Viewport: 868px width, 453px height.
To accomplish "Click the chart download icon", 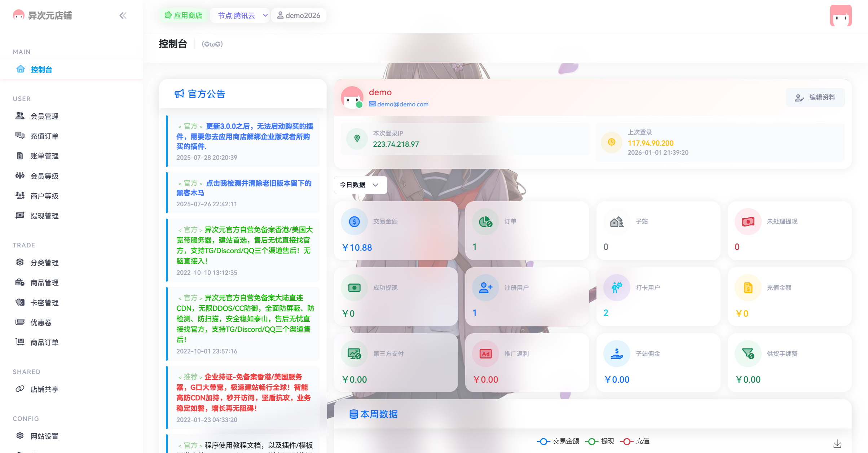I will pyautogui.click(x=837, y=444).
